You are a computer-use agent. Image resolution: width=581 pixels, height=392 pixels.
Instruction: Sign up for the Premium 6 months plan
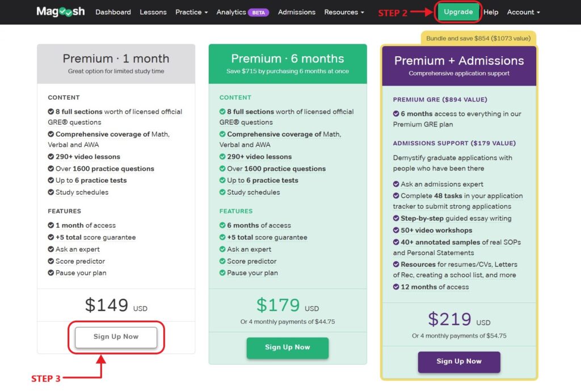tap(287, 348)
